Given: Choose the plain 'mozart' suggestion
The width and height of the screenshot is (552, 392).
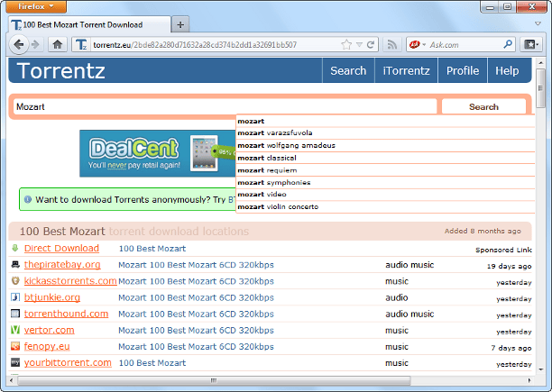Looking at the screenshot, I should tap(385, 121).
